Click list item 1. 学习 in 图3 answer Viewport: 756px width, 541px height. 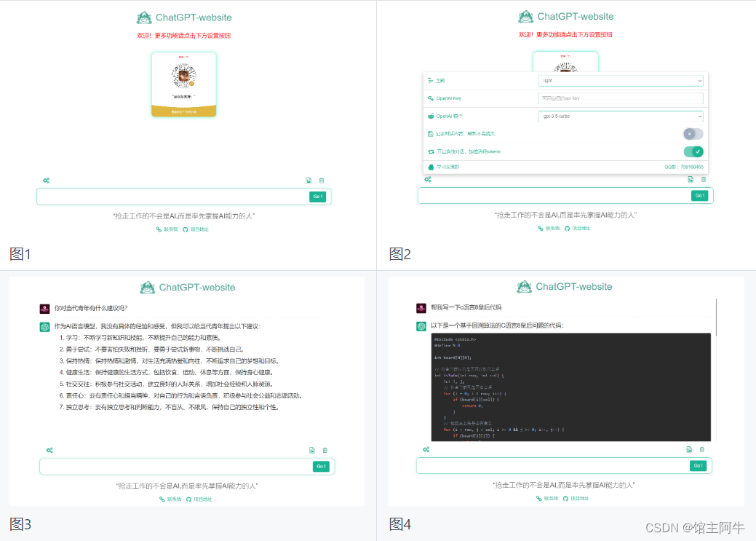click(140, 338)
